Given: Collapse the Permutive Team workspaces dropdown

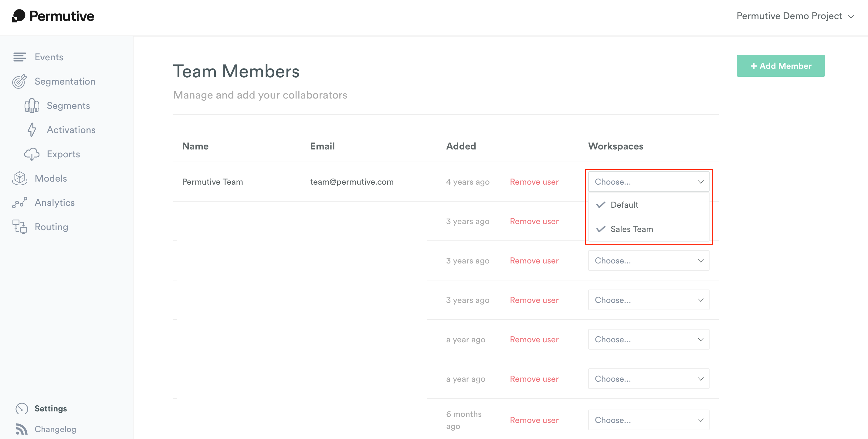Looking at the screenshot, I should pos(649,182).
